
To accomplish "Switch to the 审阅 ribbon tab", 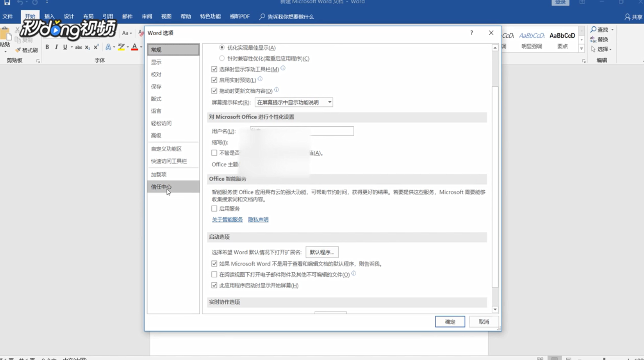I will tap(147, 17).
